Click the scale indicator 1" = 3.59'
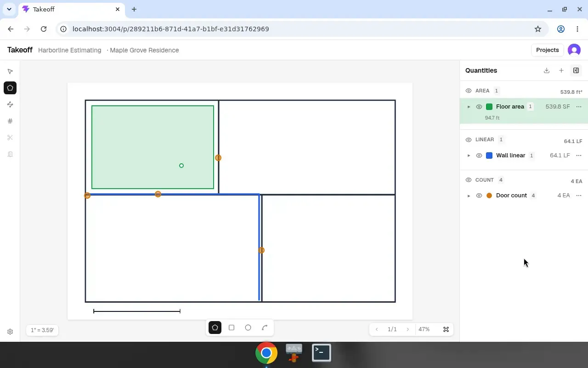This screenshot has width=588, height=368. (x=42, y=330)
